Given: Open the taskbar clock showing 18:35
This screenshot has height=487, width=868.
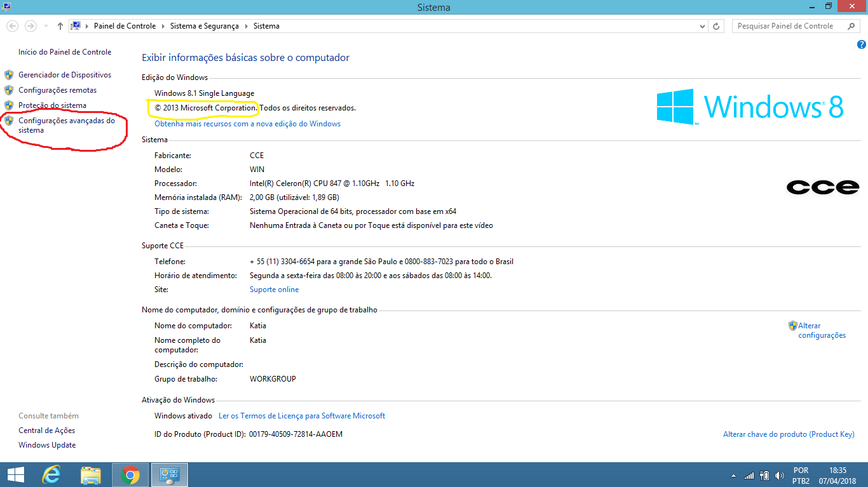Looking at the screenshot, I should click(x=838, y=476).
